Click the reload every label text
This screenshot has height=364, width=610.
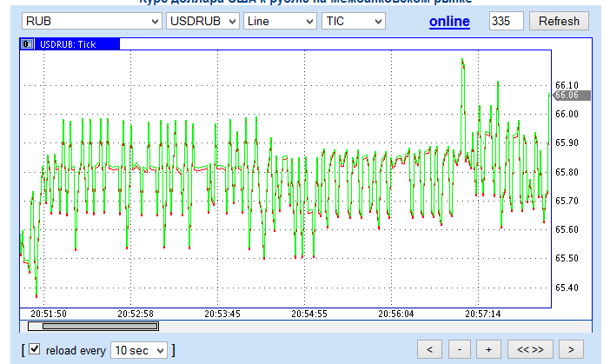point(76,351)
